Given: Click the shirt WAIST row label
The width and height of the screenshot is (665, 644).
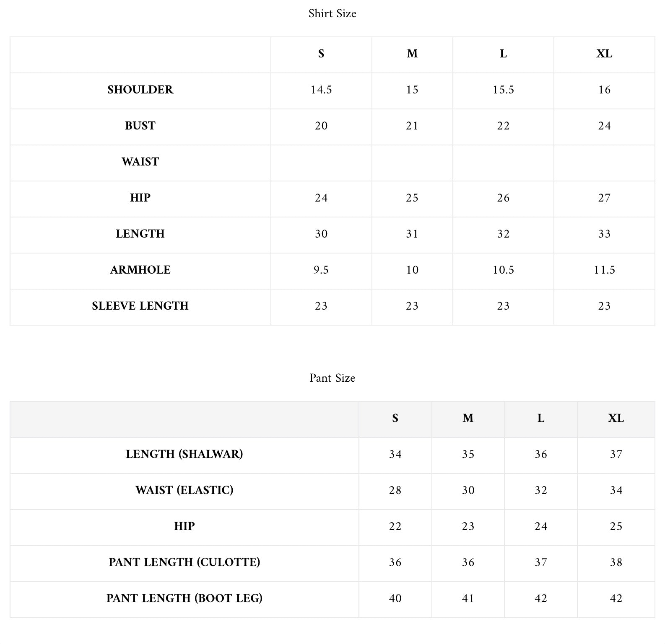Looking at the screenshot, I should pos(140,162).
